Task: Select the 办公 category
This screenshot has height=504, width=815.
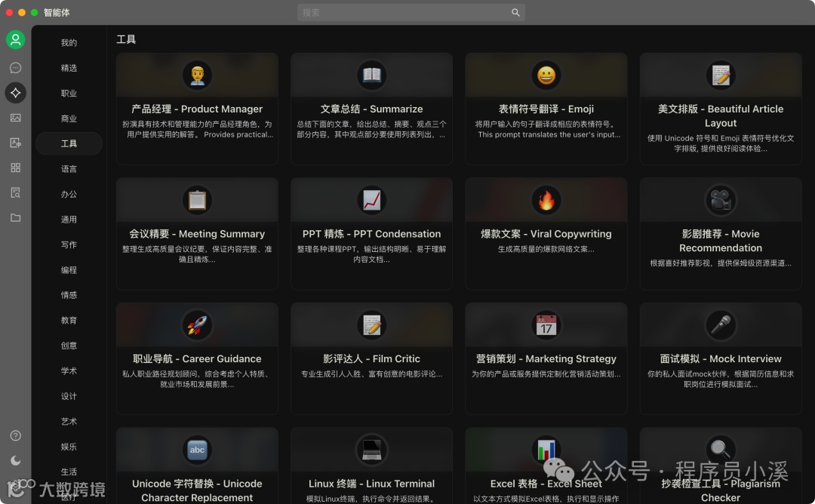Action: (x=69, y=194)
